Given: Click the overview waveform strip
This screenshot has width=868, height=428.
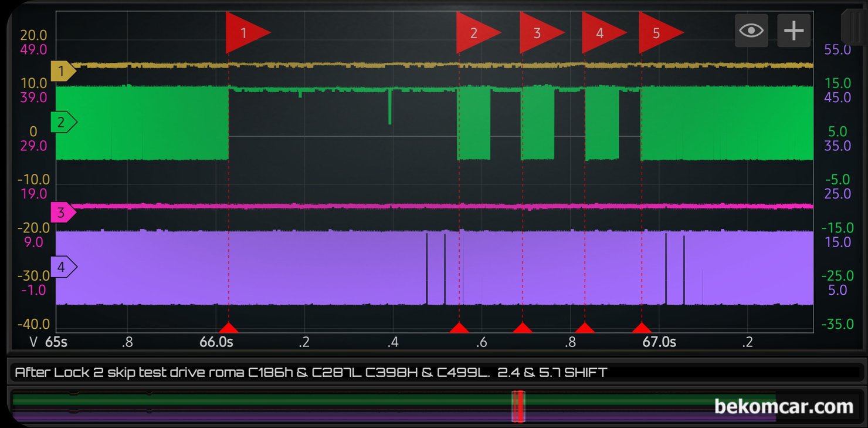Looking at the screenshot, I should (393, 406).
